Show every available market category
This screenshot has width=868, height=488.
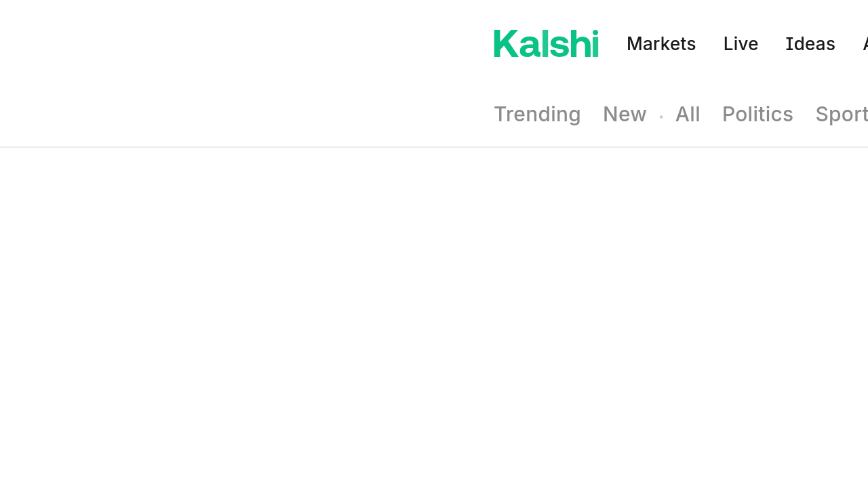coord(688,114)
